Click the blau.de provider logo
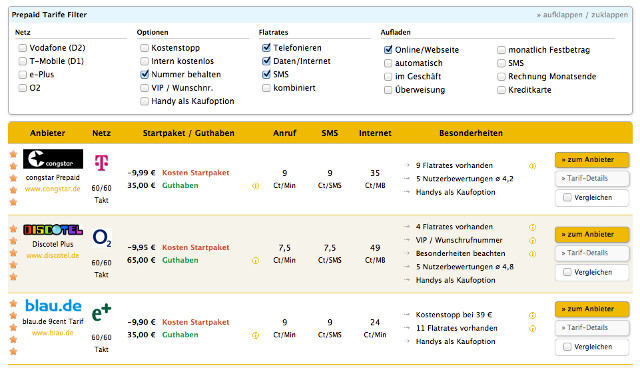 pyautogui.click(x=53, y=306)
